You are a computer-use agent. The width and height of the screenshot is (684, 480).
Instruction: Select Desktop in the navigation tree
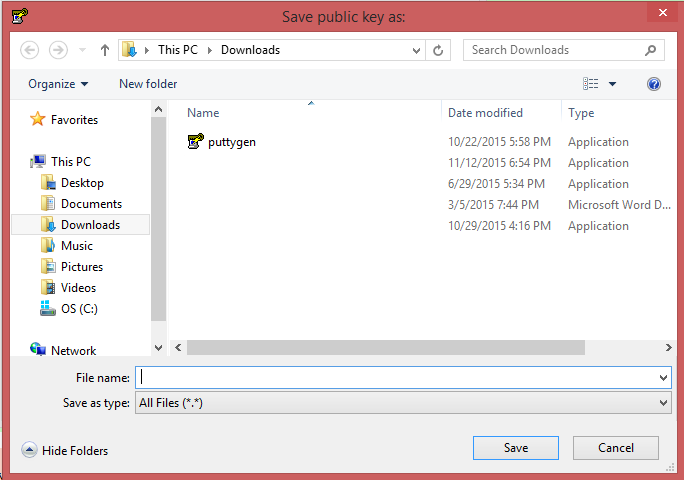point(81,183)
